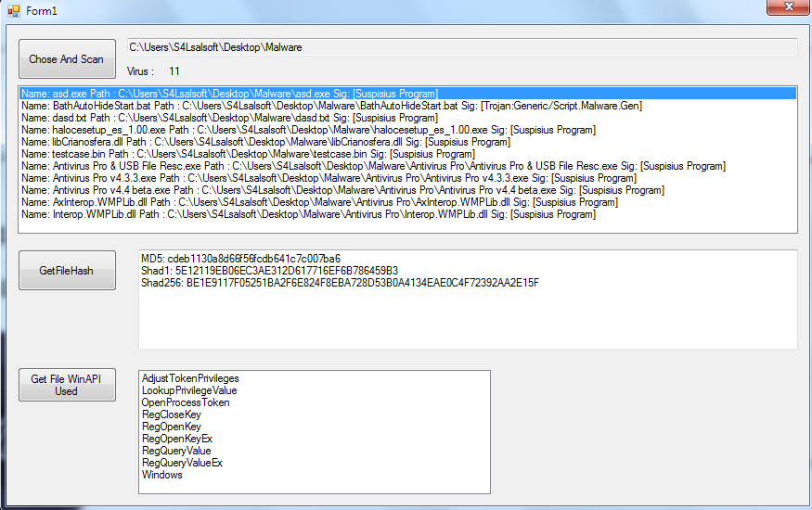This screenshot has width=812, height=510.
Task: Select OpenProcessToken in the API list
Action: coord(315,402)
